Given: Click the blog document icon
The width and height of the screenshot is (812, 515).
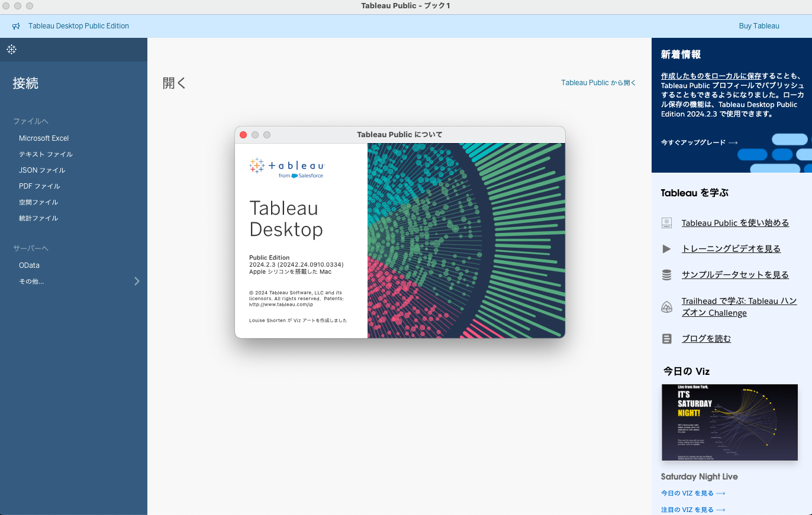Looking at the screenshot, I should click(x=666, y=339).
